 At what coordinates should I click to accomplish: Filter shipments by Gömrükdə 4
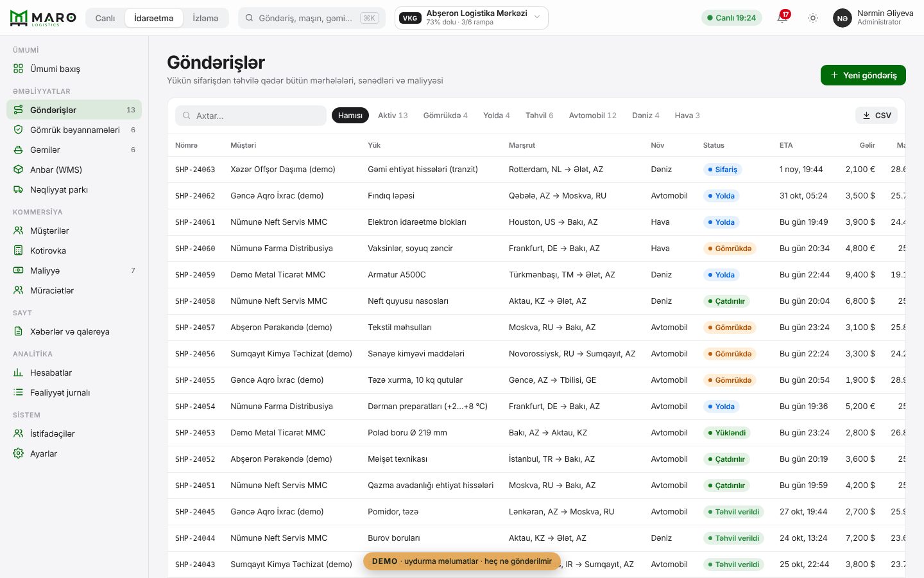[445, 116]
